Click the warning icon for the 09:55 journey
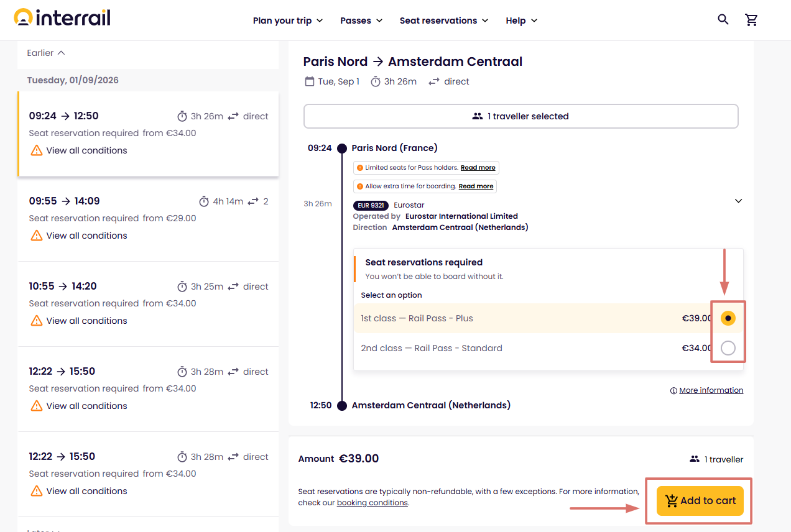Viewport: 791px width, 532px height. pos(37,236)
